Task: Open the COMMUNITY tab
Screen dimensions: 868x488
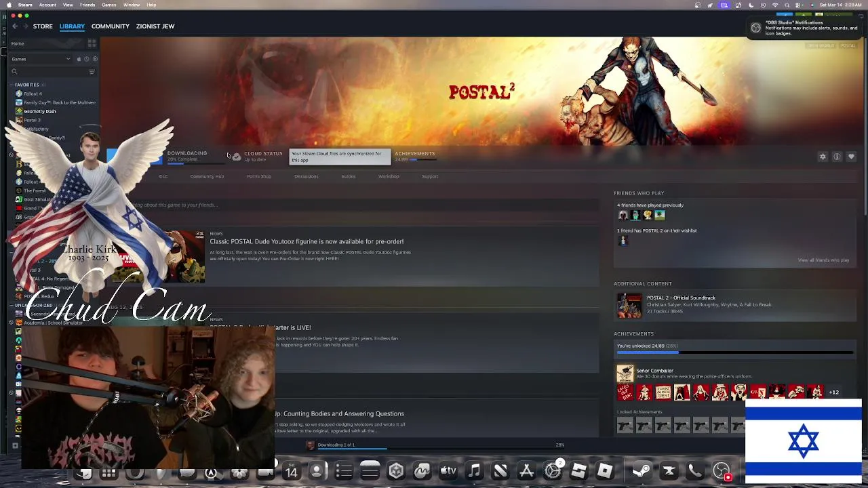Action: [111, 26]
